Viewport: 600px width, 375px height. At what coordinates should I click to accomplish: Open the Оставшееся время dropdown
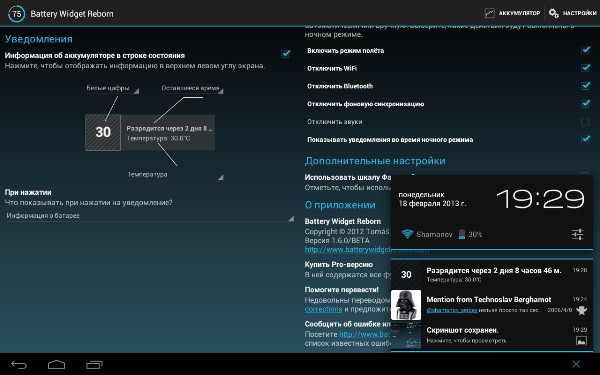tap(192, 88)
